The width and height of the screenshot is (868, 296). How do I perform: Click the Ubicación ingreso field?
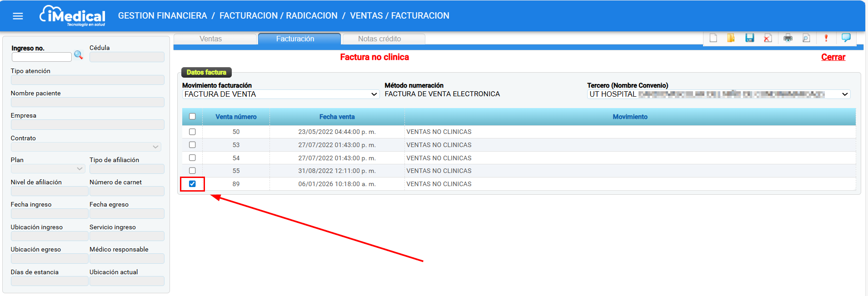(50, 236)
